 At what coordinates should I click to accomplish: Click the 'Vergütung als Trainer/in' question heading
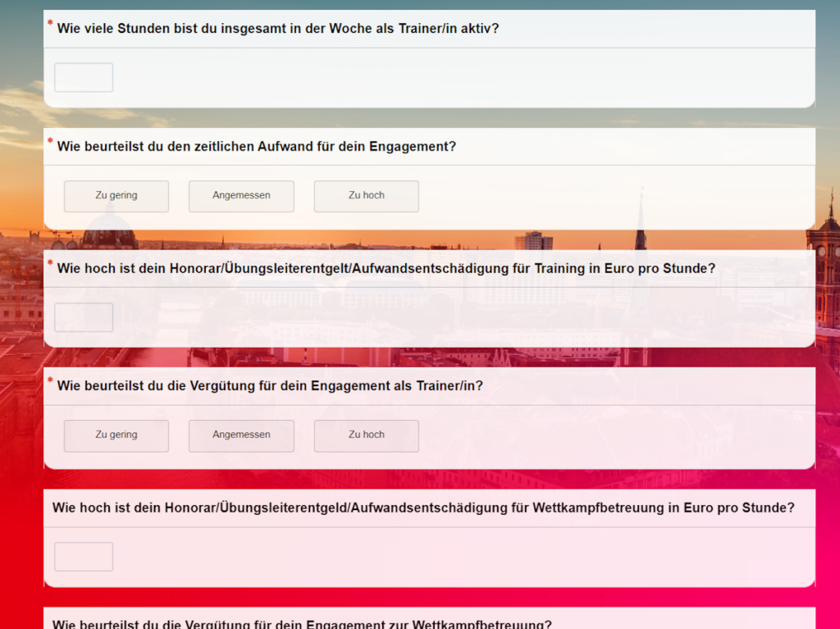pyautogui.click(x=270, y=386)
